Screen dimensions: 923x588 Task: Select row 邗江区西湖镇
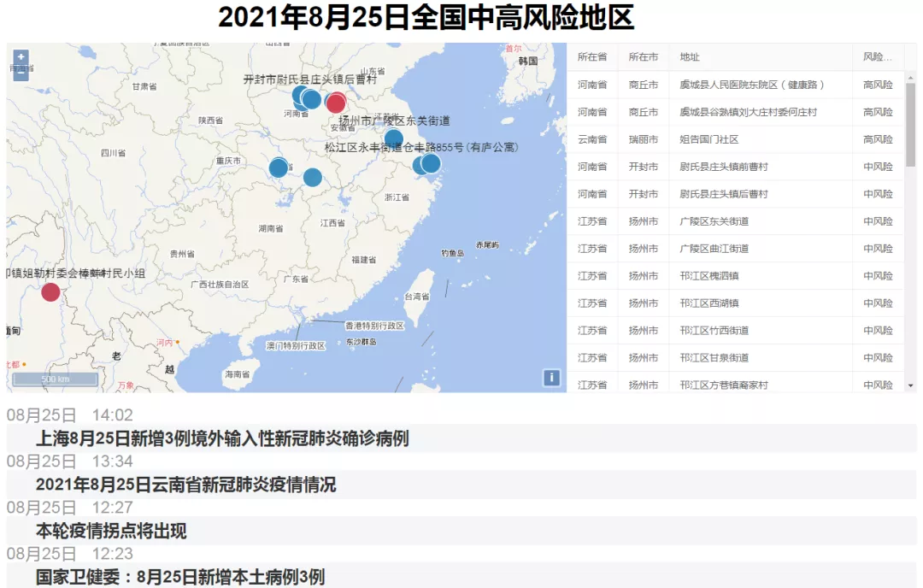point(735,303)
